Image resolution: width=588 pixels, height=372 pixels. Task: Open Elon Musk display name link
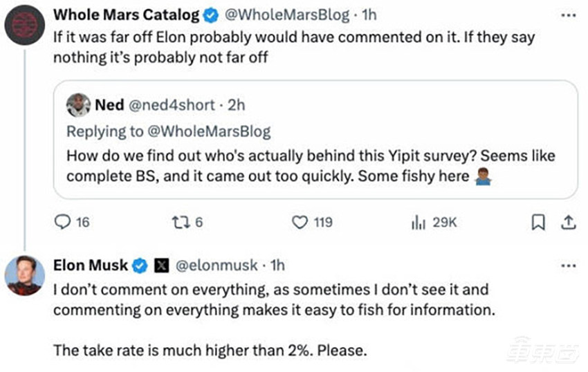[91, 265]
